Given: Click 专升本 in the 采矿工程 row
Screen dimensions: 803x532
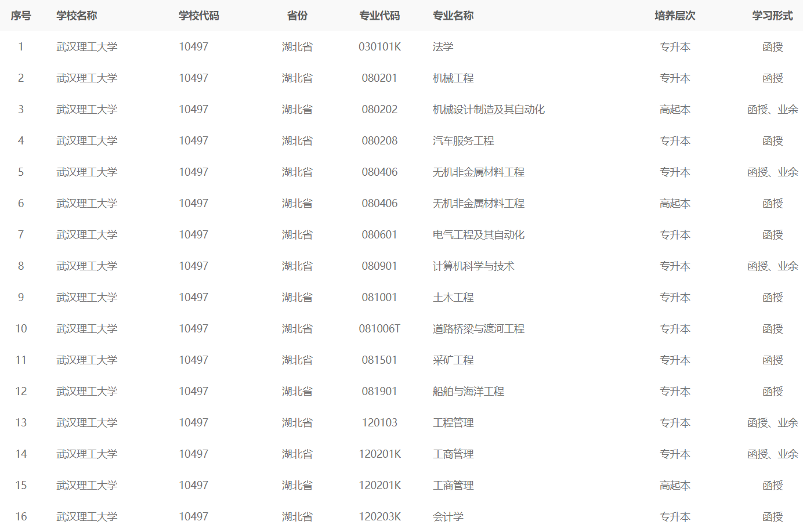Looking at the screenshot, I should [x=675, y=360].
